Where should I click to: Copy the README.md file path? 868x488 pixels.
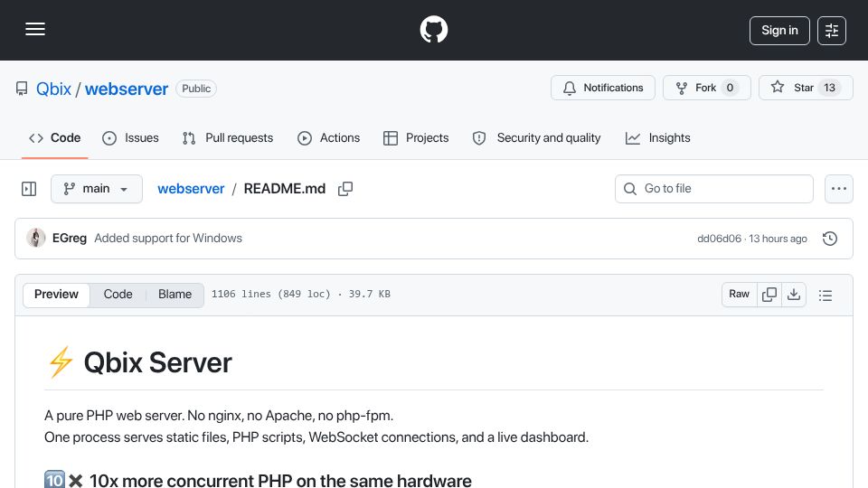point(345,189)
